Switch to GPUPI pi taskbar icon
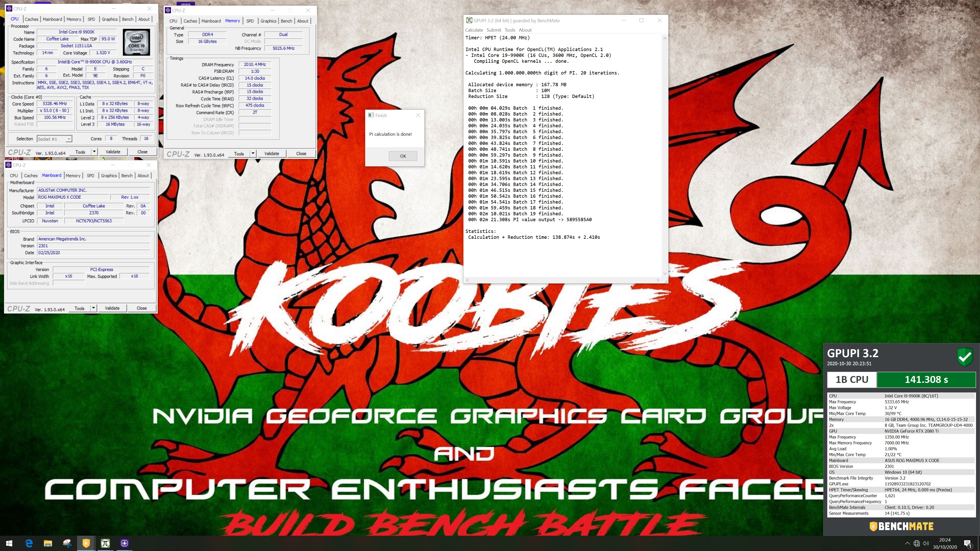 pyautogui.click(x=105, y=543)
